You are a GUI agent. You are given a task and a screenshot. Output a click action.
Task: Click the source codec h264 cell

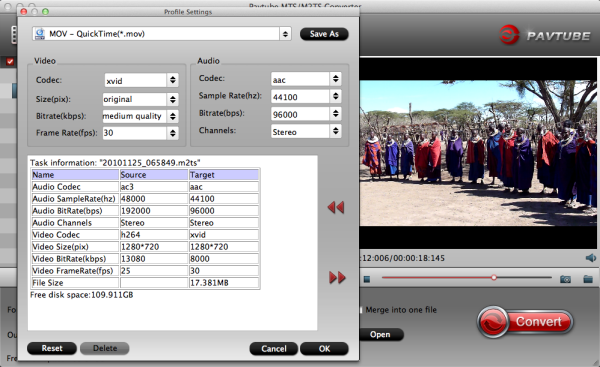coord(154,235)
